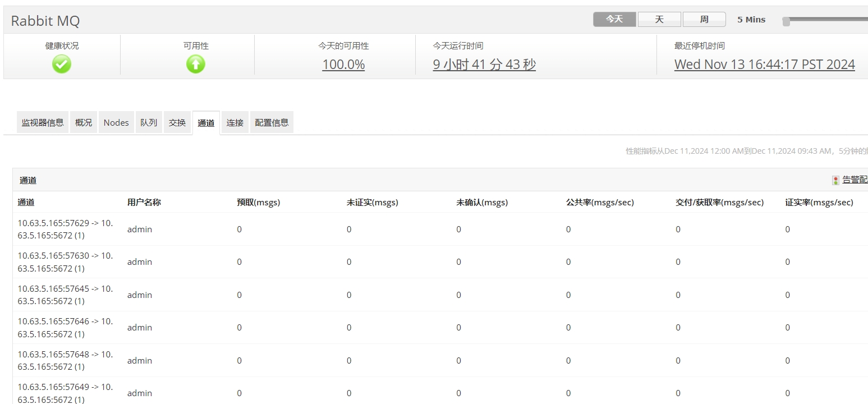Select channel 10.63.5.165:57629 row

(x=440, y=229)
